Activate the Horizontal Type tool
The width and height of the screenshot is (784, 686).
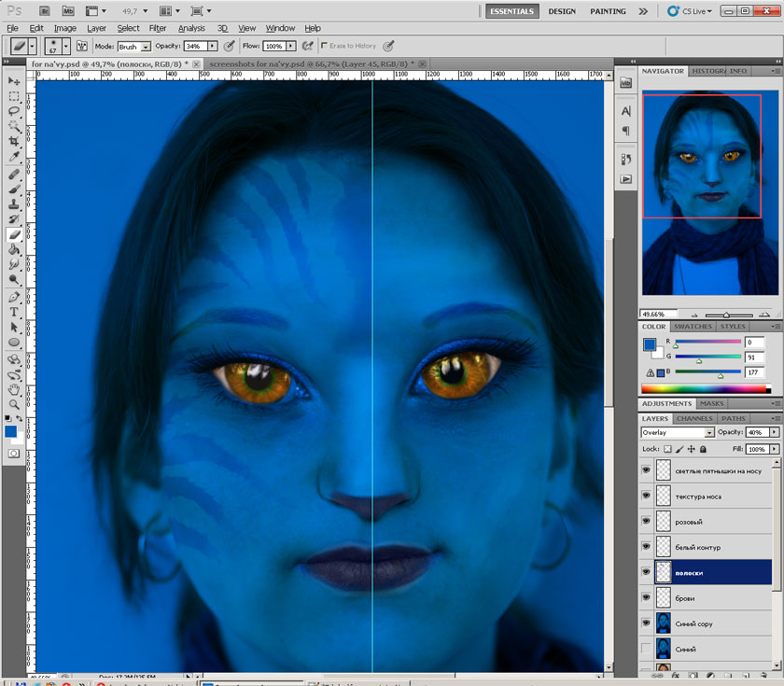[14, 312]
